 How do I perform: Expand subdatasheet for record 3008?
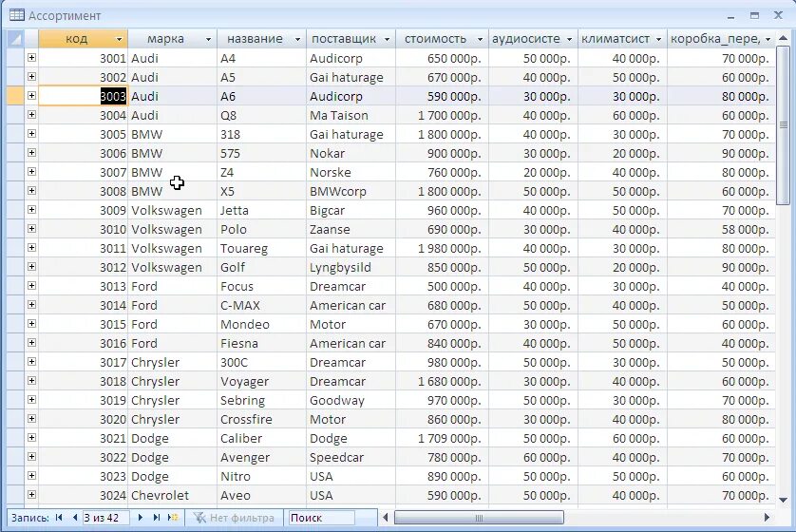[x=31, y=191]
